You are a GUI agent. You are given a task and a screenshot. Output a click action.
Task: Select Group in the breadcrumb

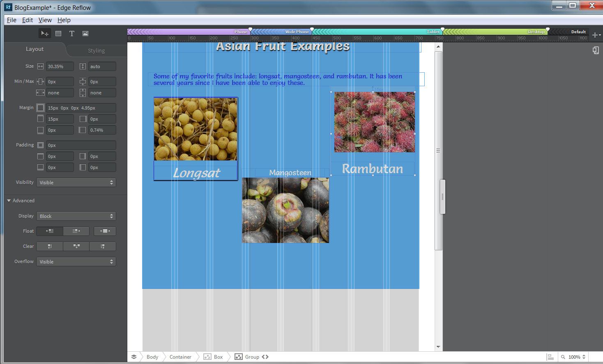247,357
